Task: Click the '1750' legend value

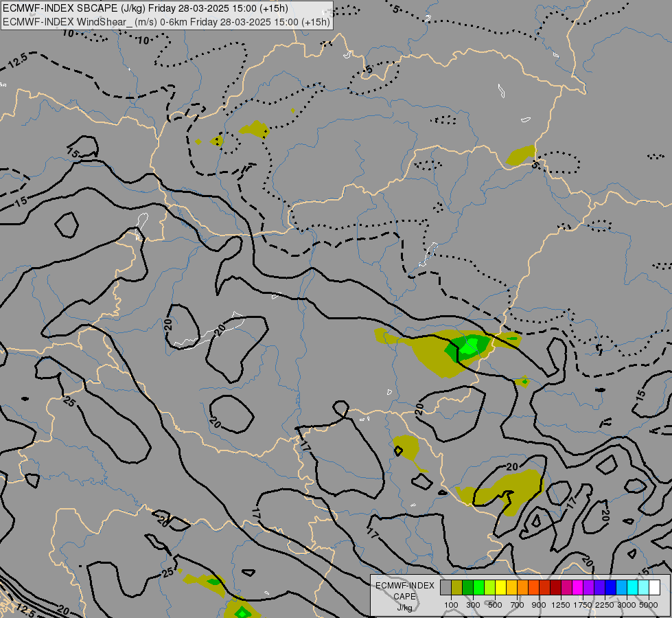Action: (583, 605)
